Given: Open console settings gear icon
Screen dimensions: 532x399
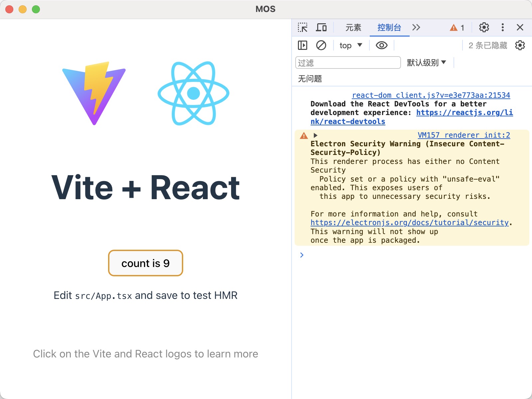Looking at the screenshot, I should 520,45.
